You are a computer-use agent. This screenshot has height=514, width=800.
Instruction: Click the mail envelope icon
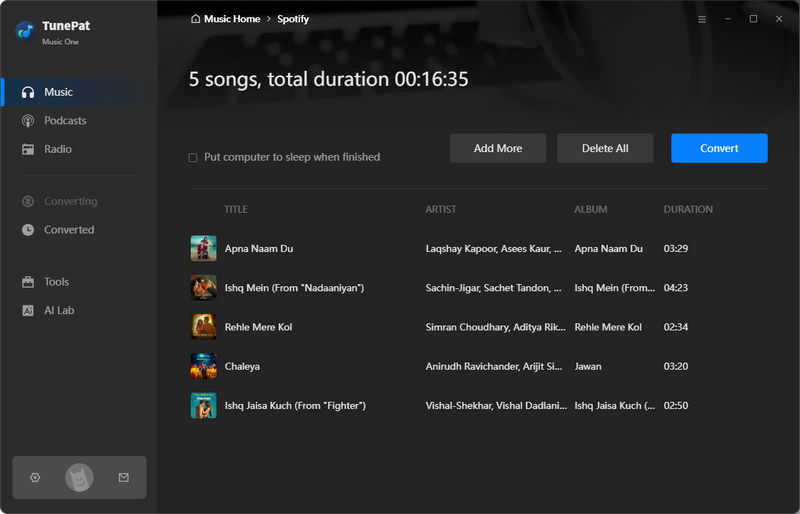point(124,478)
